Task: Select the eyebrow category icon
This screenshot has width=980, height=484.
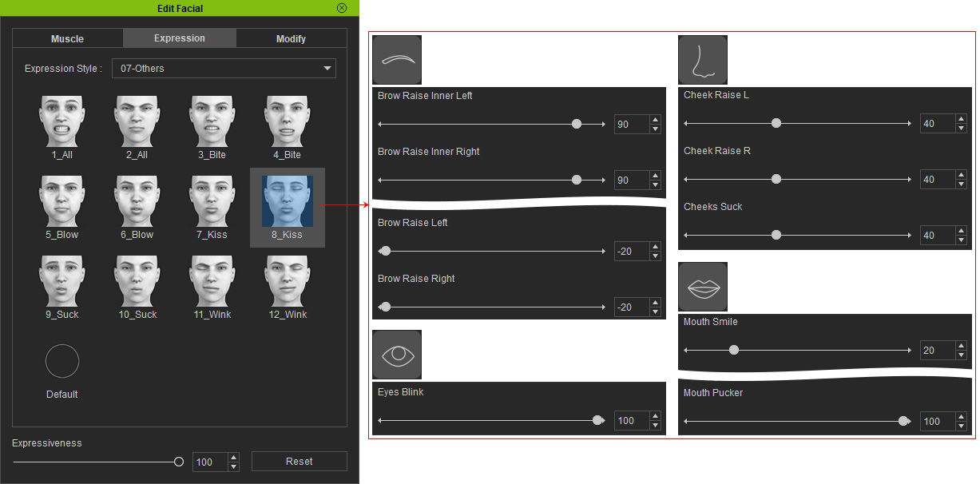Action: pos(397,60)
